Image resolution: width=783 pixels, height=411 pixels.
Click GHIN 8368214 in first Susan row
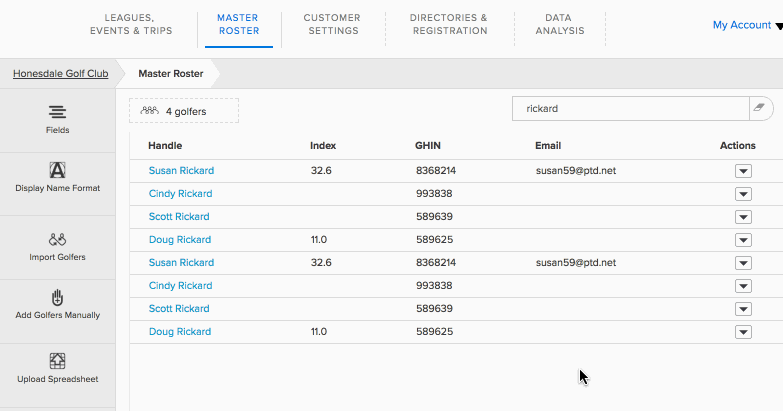pos(435,170)
